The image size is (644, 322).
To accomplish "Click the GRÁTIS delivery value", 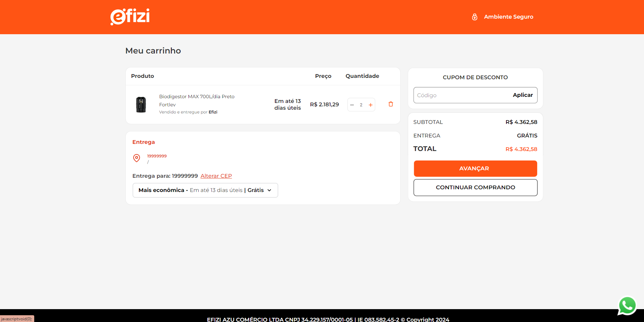I will (527, 136).
